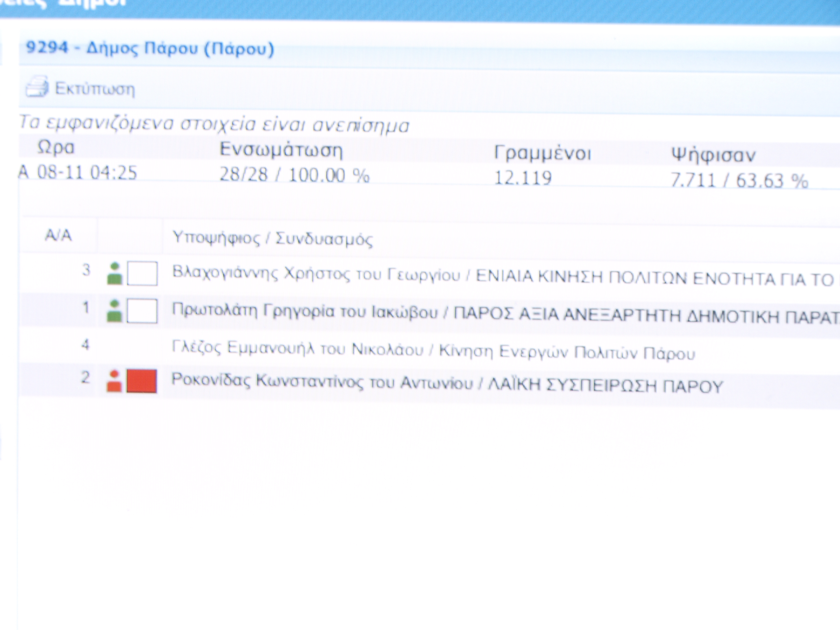Click the Εκτύπωση print link
The width and height of the screenshot is (840, 630).
coord(95,89)
